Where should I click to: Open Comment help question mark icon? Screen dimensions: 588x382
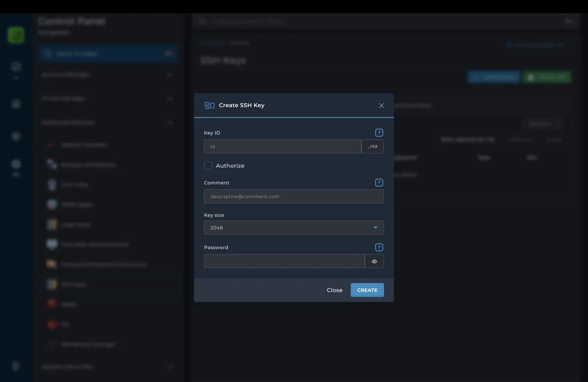[x=379, y=183]
